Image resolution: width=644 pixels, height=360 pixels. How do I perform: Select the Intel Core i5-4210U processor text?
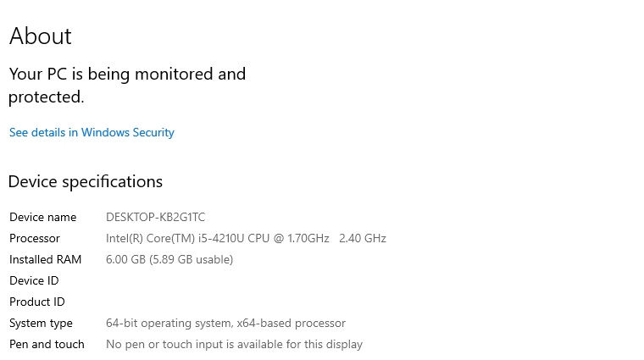(x=186, y=238)
